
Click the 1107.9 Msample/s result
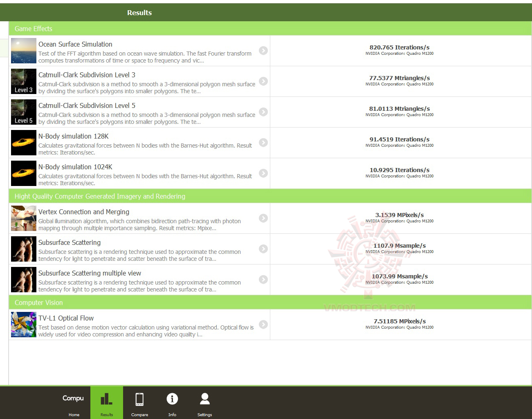click(x=400, y=246)
